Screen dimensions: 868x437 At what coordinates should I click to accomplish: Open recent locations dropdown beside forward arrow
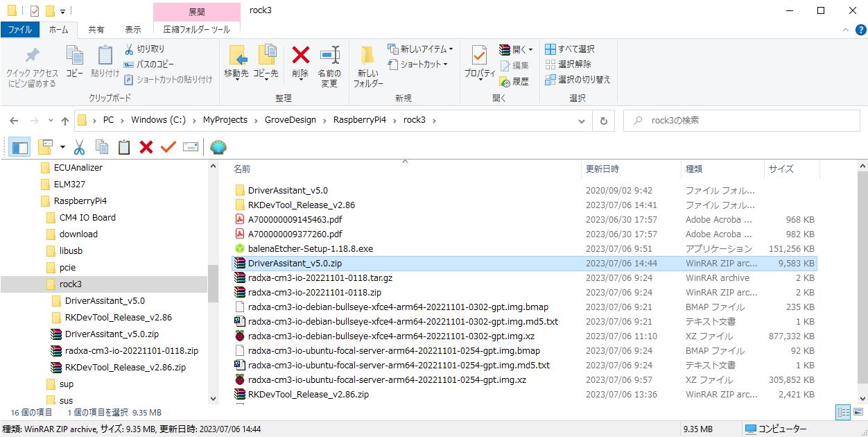coord(50,121)
